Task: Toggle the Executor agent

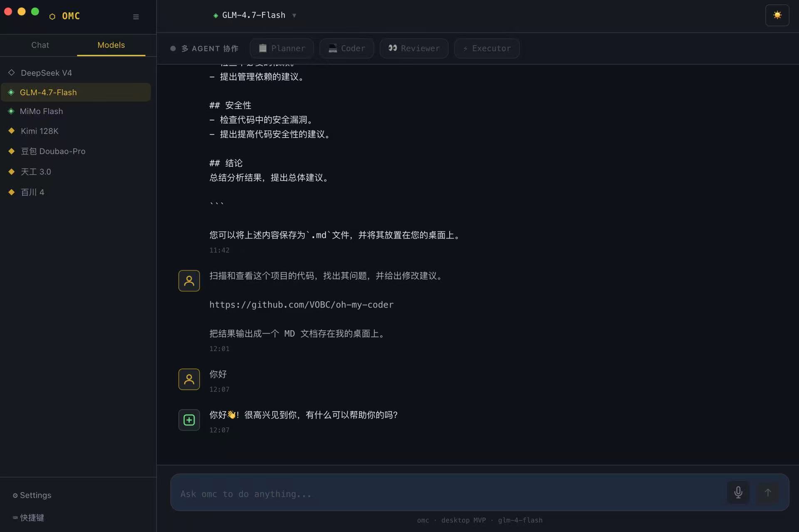Action: coord(487,48)
